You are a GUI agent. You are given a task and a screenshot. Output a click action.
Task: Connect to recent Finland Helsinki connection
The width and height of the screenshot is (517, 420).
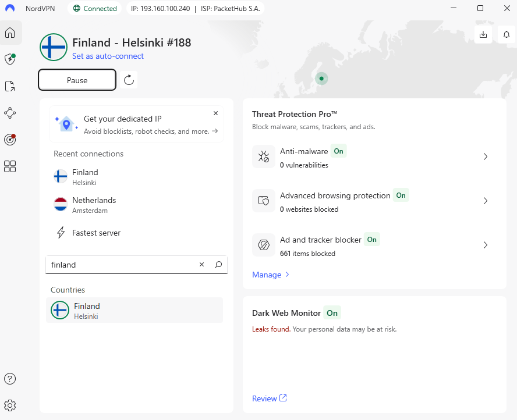(x=136, y=177)
